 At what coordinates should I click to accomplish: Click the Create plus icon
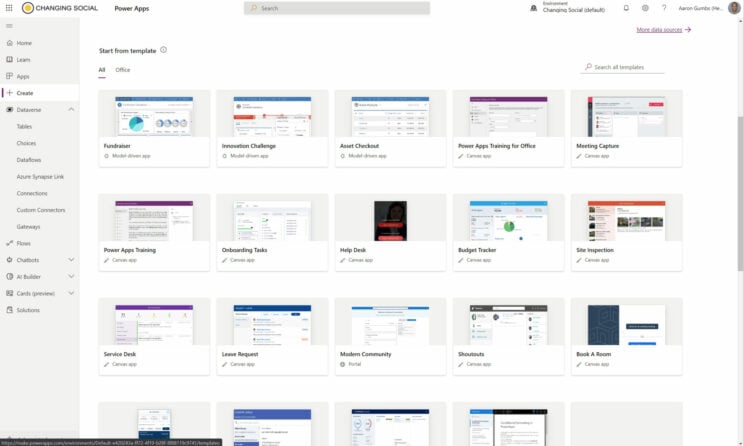(x=9, y=93)
